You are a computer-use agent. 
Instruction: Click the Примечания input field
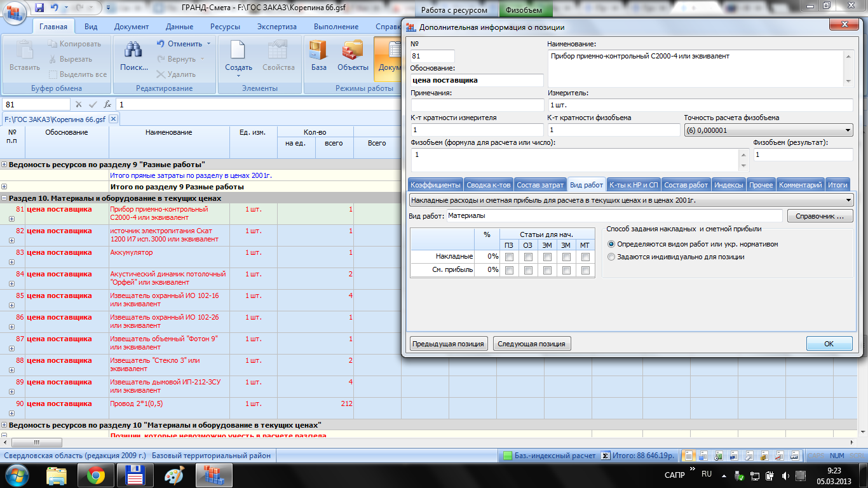pos(477,105)
